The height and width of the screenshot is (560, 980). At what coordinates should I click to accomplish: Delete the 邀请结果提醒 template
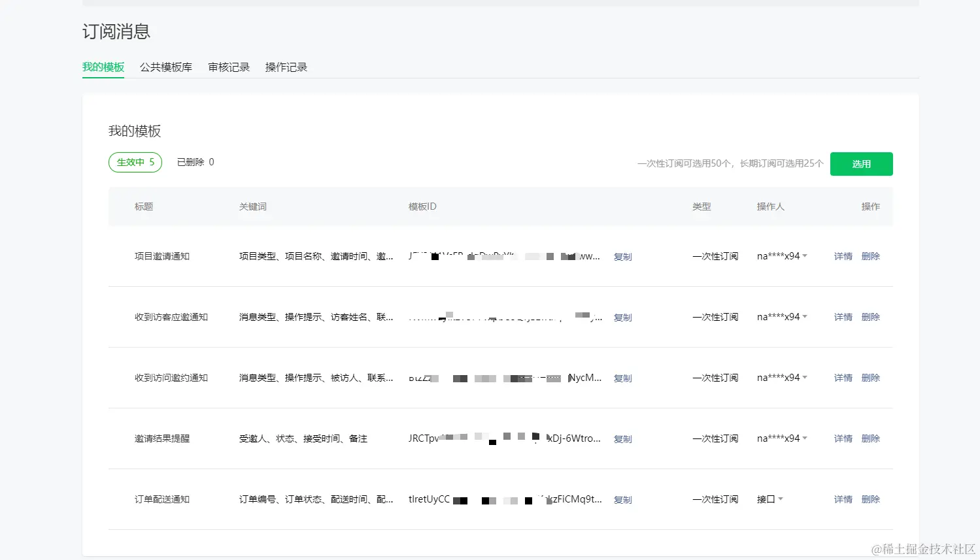coord(871,438)
